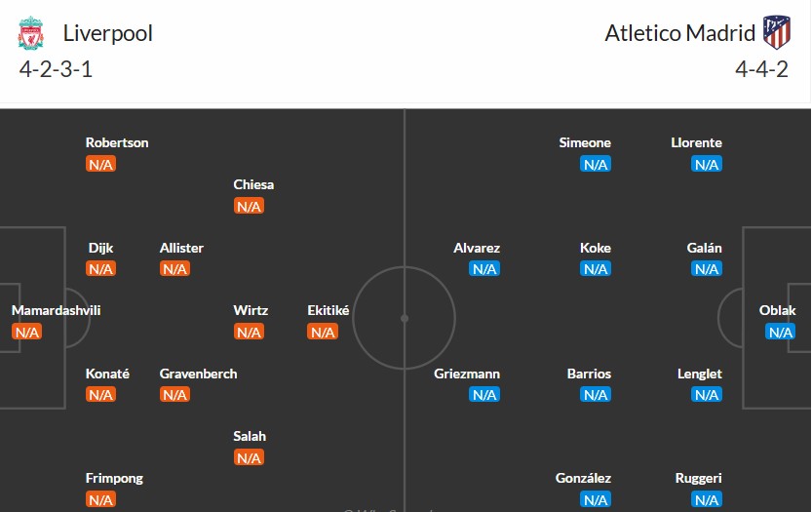The width and height of the screenshot is (812, 512).
Task: Select Chiesa's orange rating badge
Action: (x=249, y=206)
